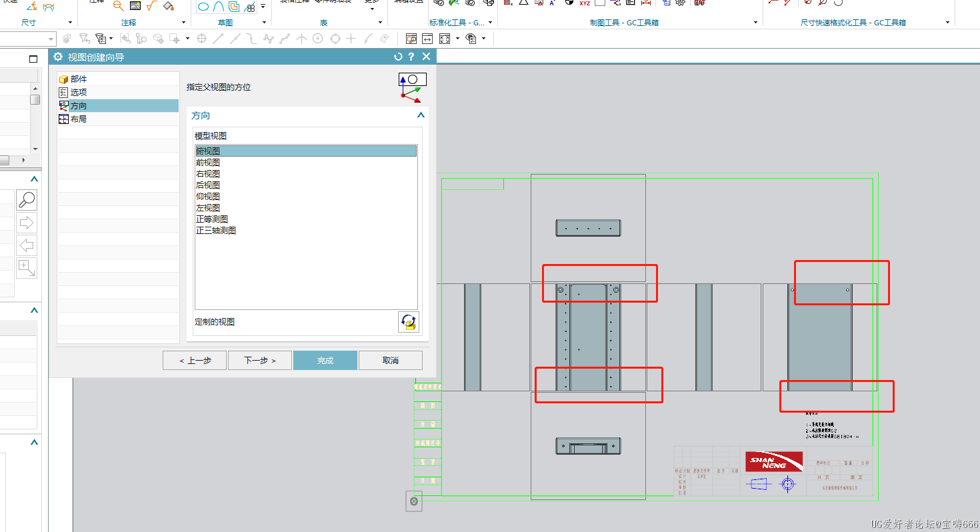The height and width of the screenshot is (532, 980).
Task: Reset the view creation wizard dialog
Action: (x=398, y=57)
